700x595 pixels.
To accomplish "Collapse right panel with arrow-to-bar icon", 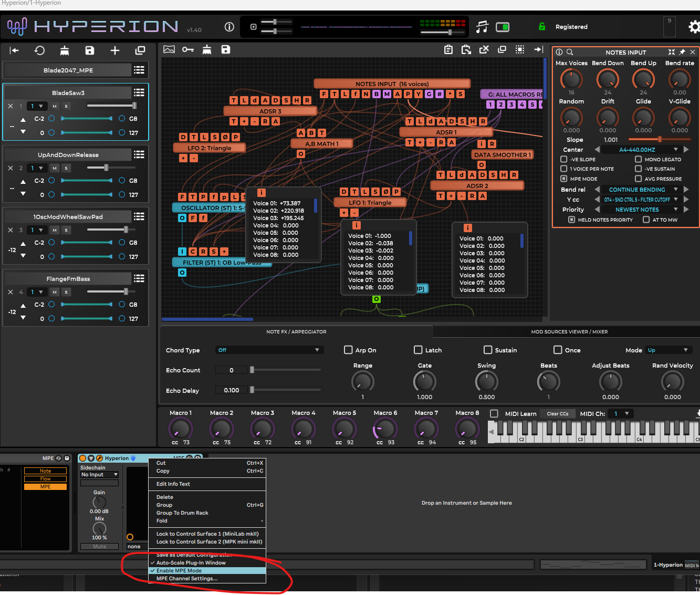I will (x=538, y=49).
